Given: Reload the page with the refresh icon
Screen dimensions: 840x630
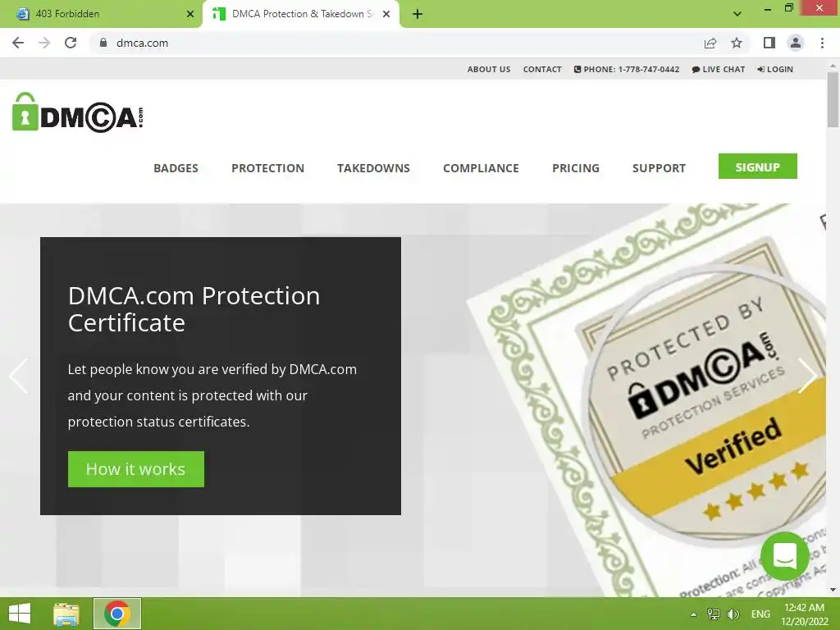Looking at the screenshot, I should [71, 43].
